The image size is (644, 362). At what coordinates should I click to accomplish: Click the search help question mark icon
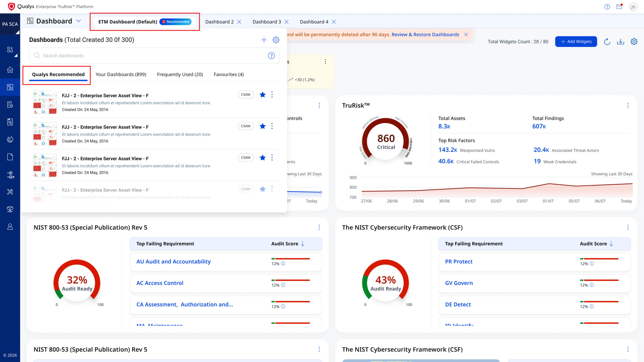pyautogui.click(x=271, y=56)
